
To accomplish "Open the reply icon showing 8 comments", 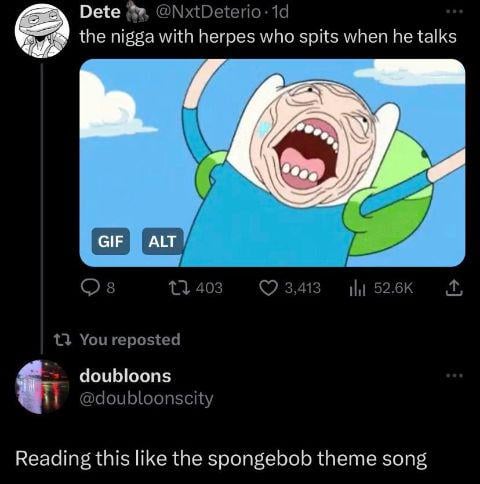I will tap(90, 288).
